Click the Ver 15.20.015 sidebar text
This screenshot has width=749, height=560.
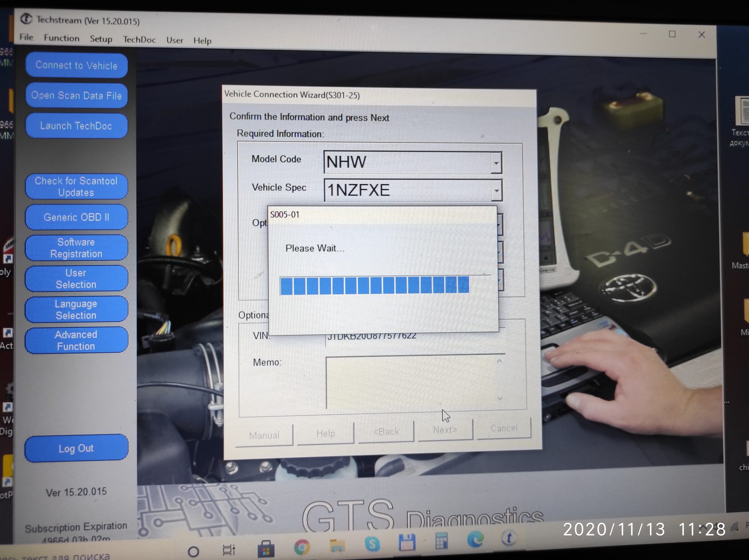[76, 492]
